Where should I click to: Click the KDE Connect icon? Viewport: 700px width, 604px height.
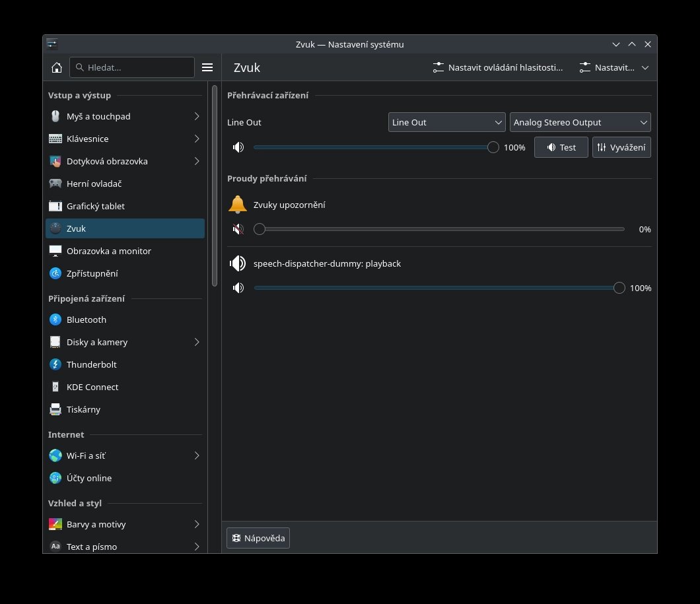55,387
